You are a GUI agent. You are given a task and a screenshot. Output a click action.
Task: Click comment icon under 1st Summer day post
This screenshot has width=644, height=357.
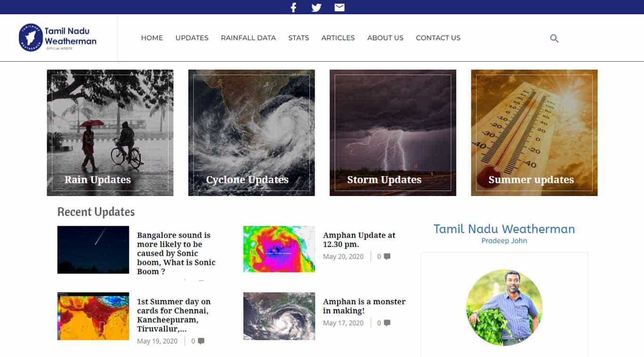point(201,341)
